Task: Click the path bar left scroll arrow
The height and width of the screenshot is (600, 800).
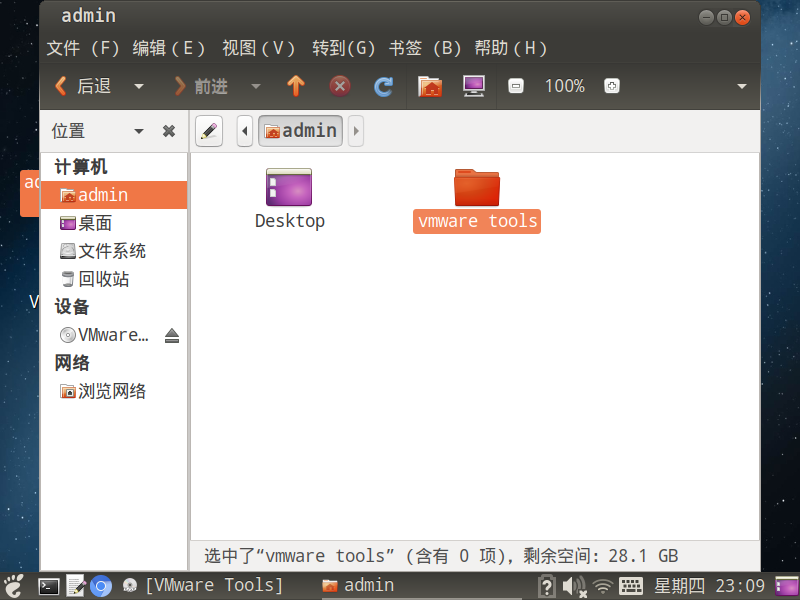Action: click(x=245, y=131)
